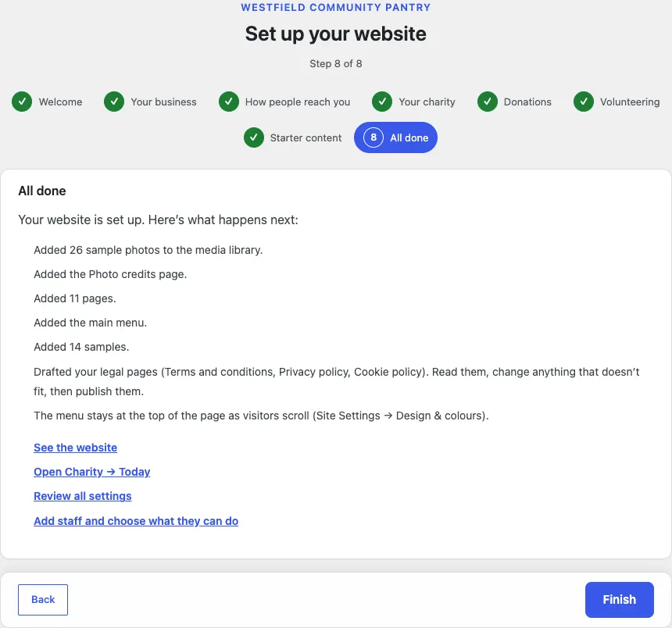672x628 pixels.
Task: Click the Back button
Action: (43, 600)
